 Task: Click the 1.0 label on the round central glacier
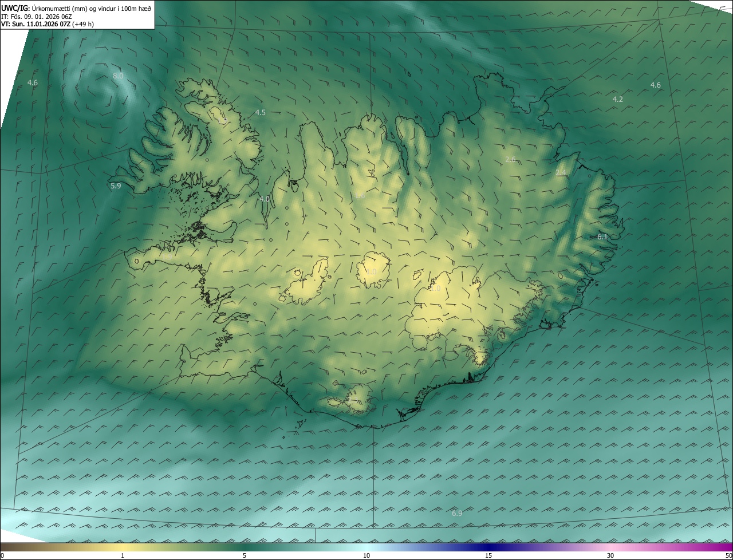pos(371,272)
